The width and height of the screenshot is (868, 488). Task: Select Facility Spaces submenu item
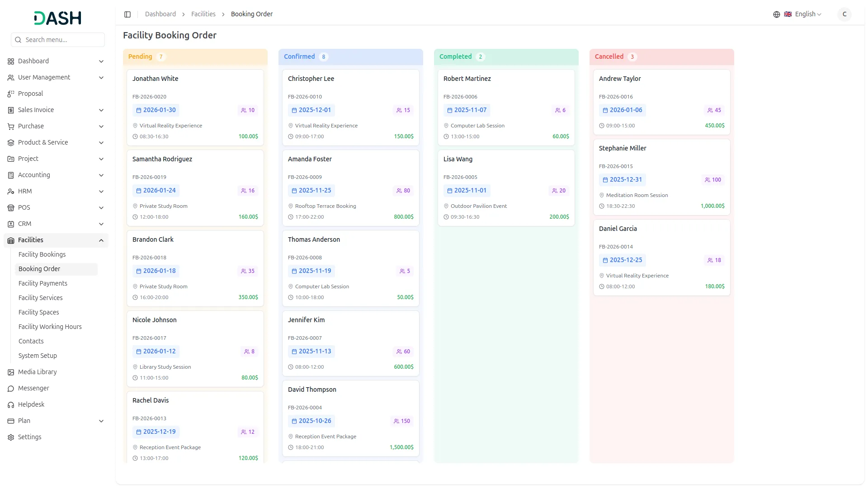coord(39,312)
